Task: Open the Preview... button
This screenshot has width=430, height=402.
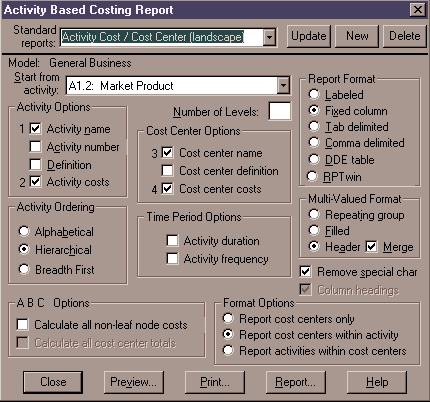Action: (134, 382)
